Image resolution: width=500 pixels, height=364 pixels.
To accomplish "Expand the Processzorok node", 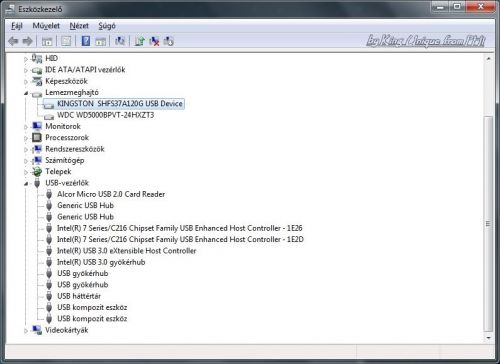I will (26, 138).
